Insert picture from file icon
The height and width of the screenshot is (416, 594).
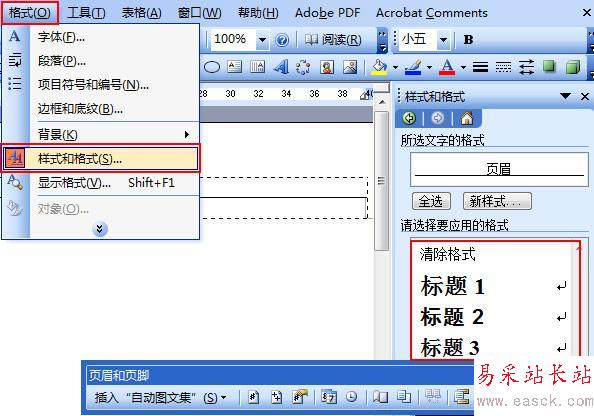pos(350,67)
